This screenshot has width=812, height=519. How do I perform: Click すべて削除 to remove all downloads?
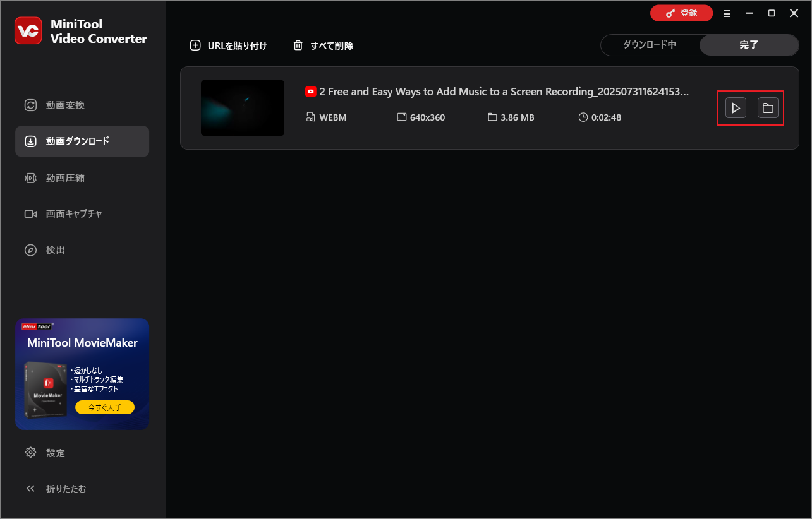pos(323,45)
